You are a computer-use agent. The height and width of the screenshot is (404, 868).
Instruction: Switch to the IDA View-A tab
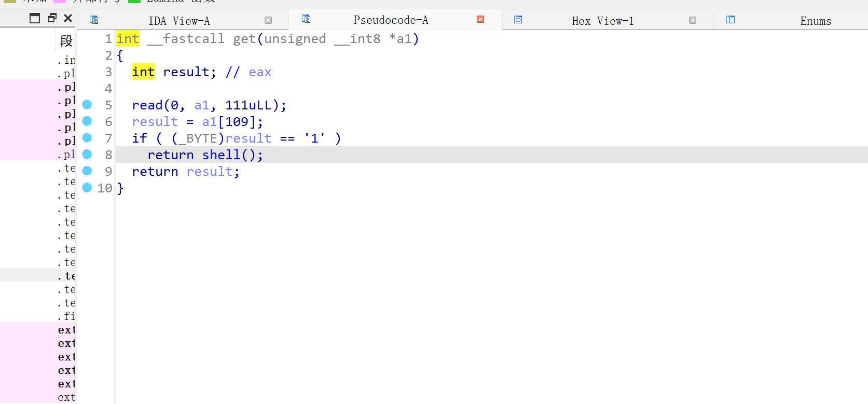[x=179, y=21]
